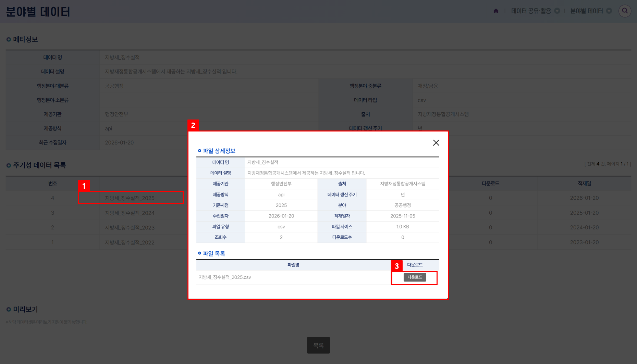Click the 파일 상세정보 section bullet icon

(x=199, y=151)
